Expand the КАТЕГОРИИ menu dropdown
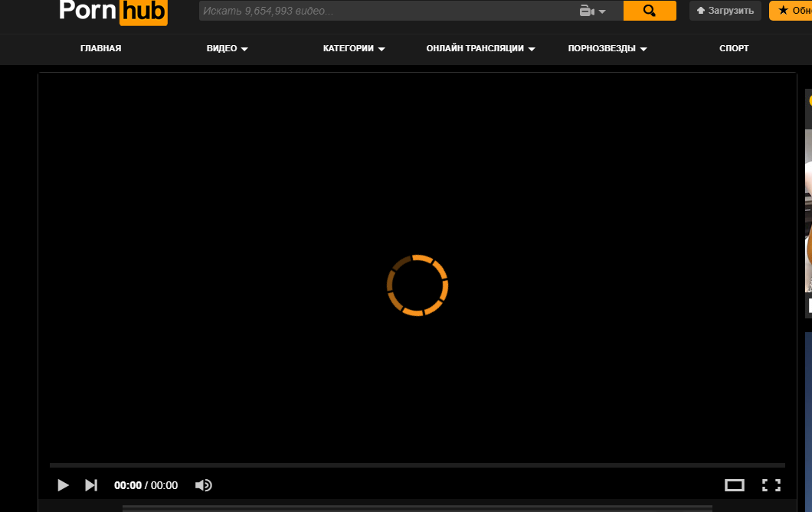The height and width of the screenshot is (512, 812). [x=354, y=48]
